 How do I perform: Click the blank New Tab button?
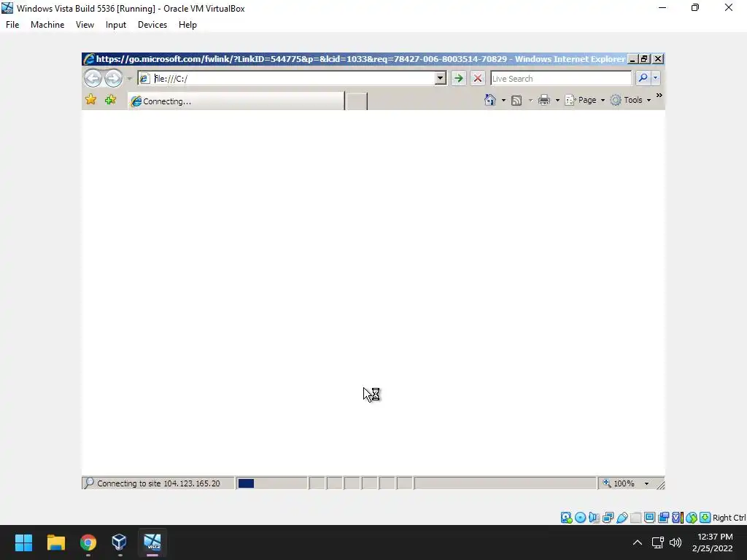pos(356,101)
